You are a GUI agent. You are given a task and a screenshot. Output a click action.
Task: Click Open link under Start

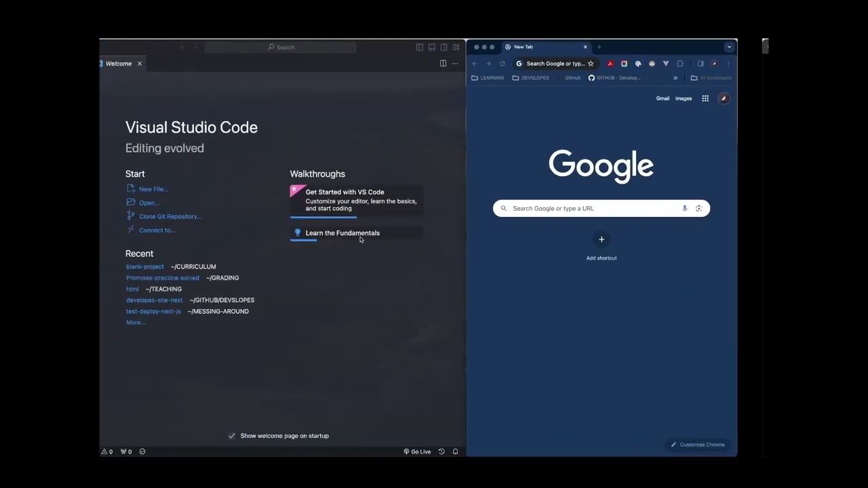pos(149,203)
